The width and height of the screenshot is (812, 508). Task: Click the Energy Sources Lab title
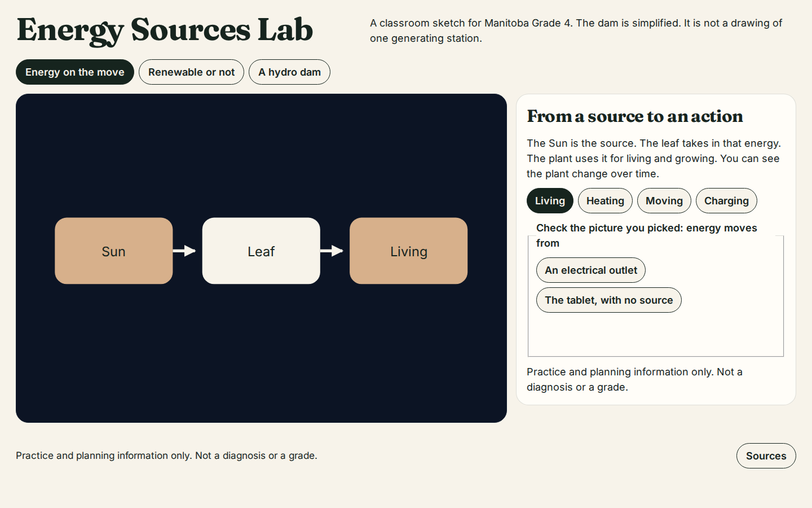(165, 30)
